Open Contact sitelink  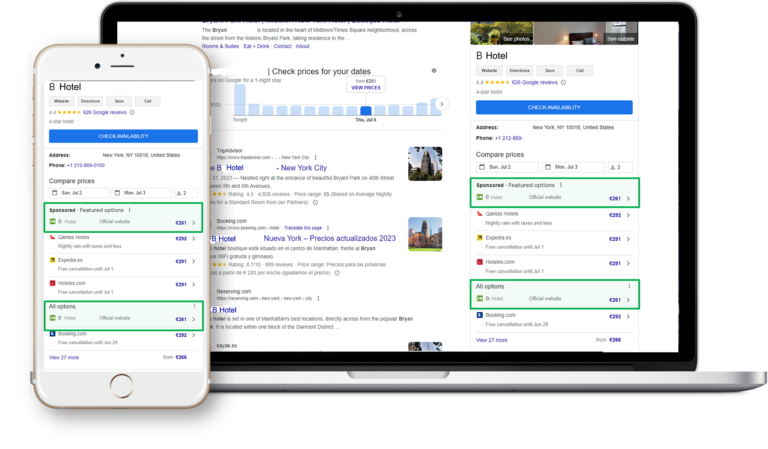(283, 46)
